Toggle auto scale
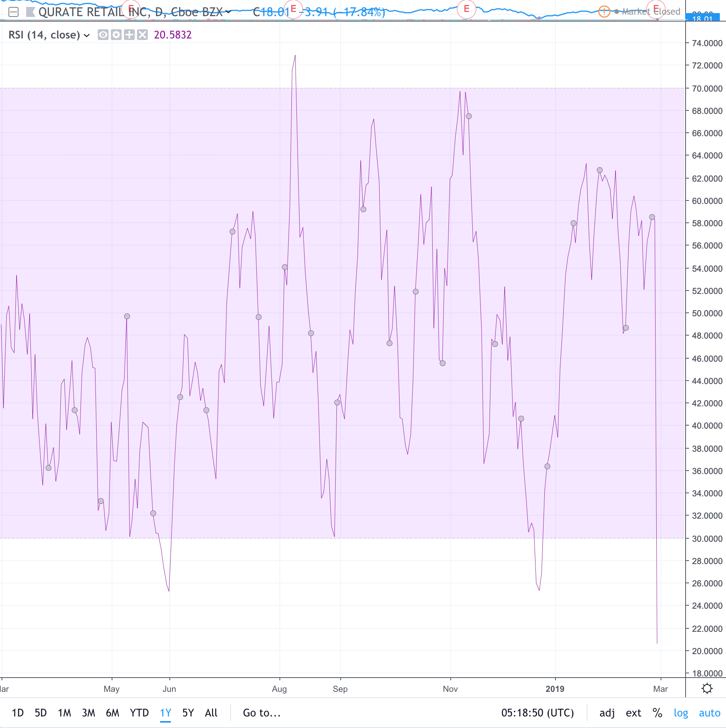 pos(709,713)
